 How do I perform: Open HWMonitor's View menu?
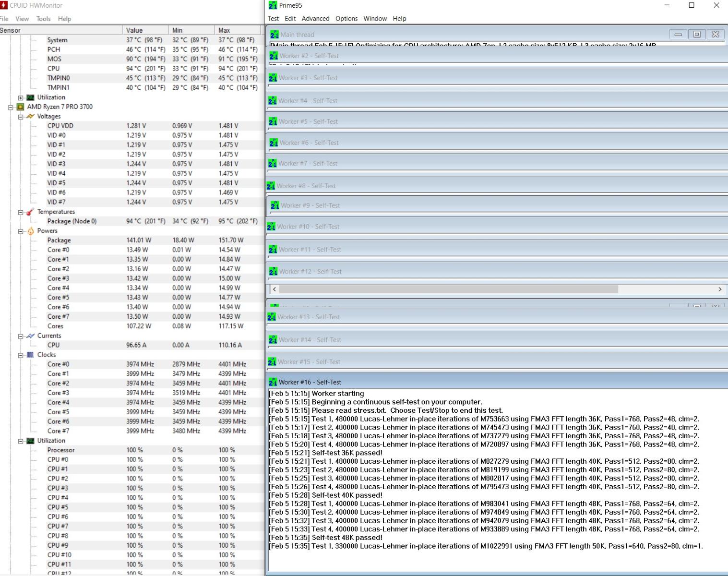pyautogui.click(x=22, y=19)
